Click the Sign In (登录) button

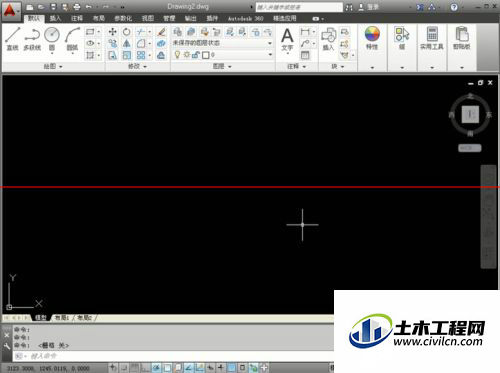[369, 7]
